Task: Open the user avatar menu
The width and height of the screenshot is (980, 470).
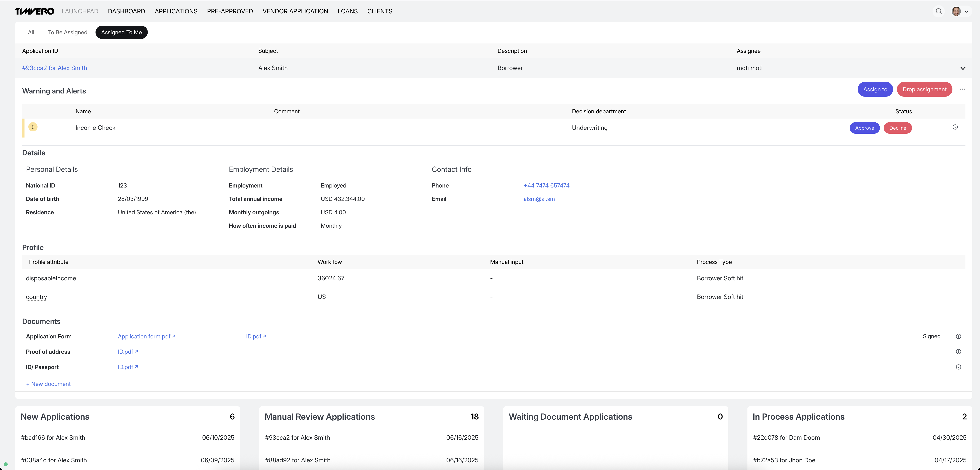Action: tap(956, 11)
